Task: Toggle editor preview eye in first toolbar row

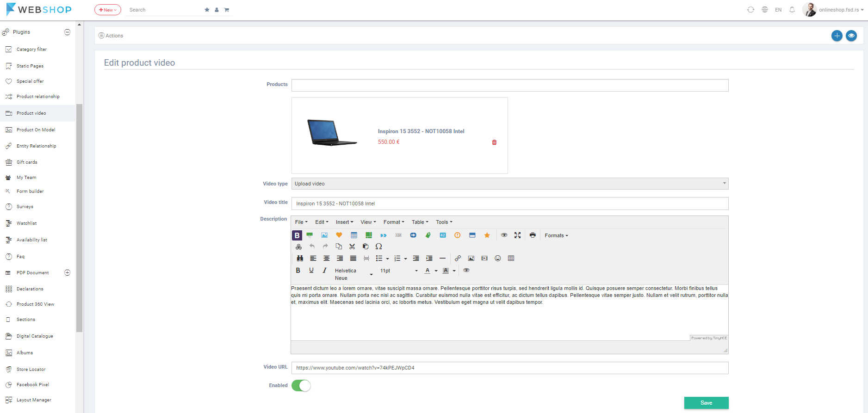Action: coord(504,235)
